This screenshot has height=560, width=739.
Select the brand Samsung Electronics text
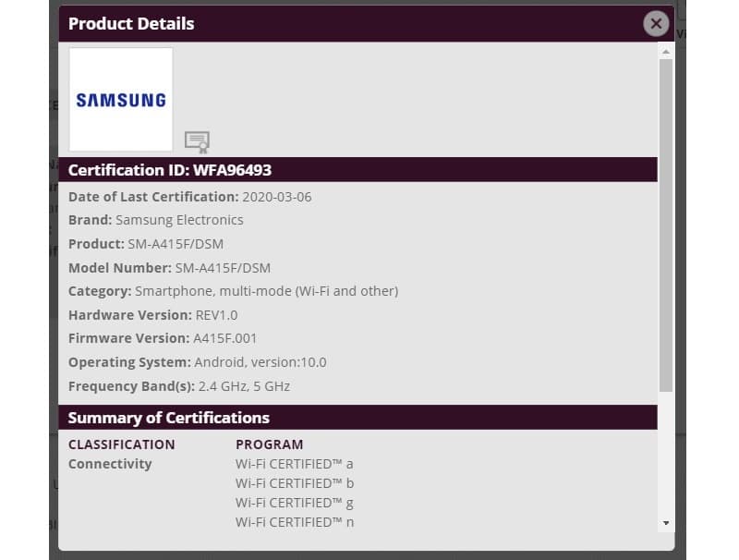click(179, 220)
